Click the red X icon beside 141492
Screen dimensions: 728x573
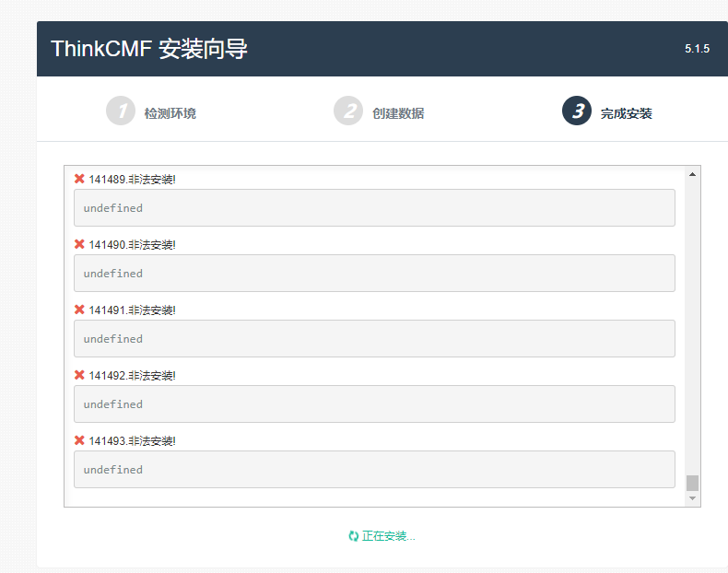point(79,375)
